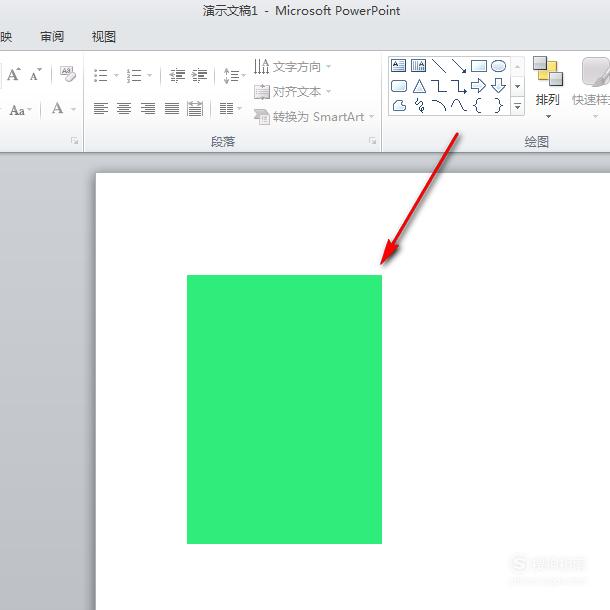The width and height of the screenshot is (610, 610).
Task: Increase the list indent level
Action: [199, 75]
